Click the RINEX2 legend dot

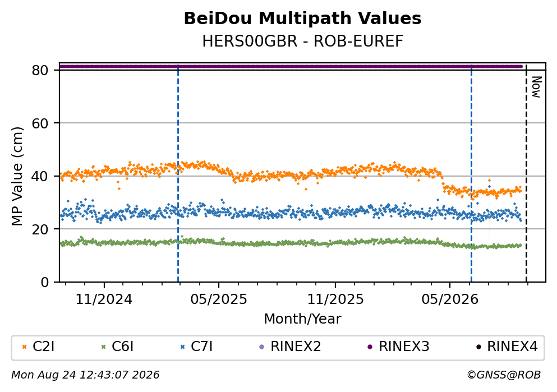tap(262, 347)
